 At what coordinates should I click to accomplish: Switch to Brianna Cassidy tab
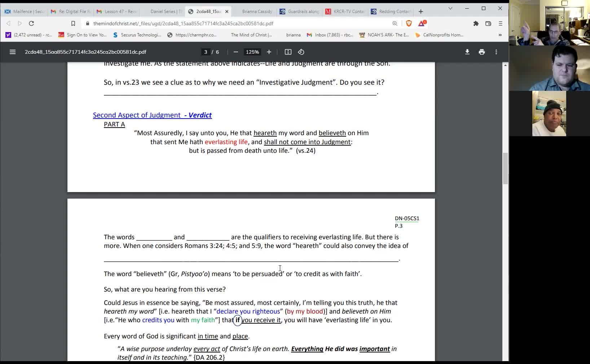254,12
